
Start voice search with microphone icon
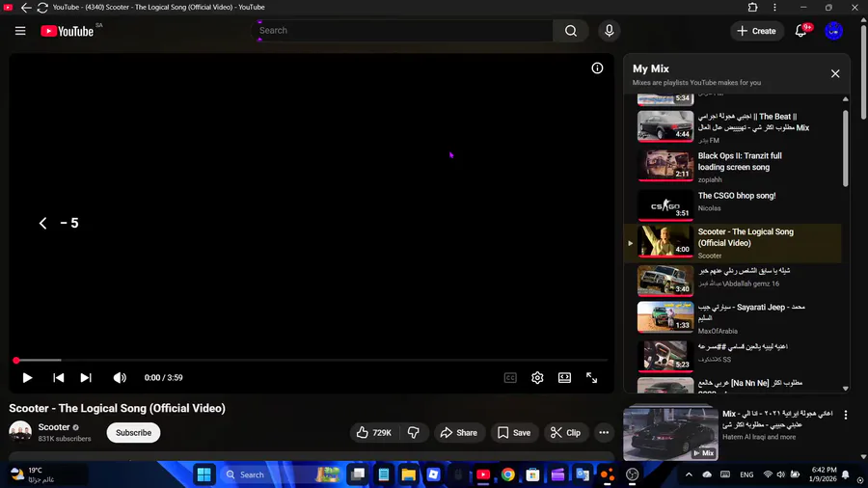coord(609,31)
